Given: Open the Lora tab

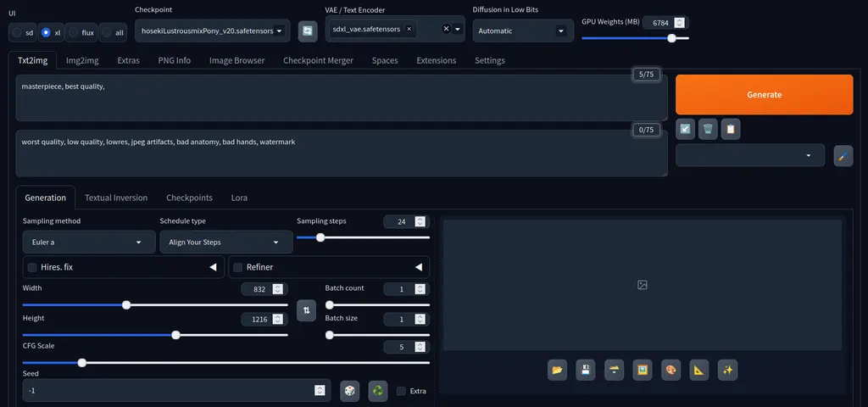Looking at the screenshot, I should click(239, 198).
